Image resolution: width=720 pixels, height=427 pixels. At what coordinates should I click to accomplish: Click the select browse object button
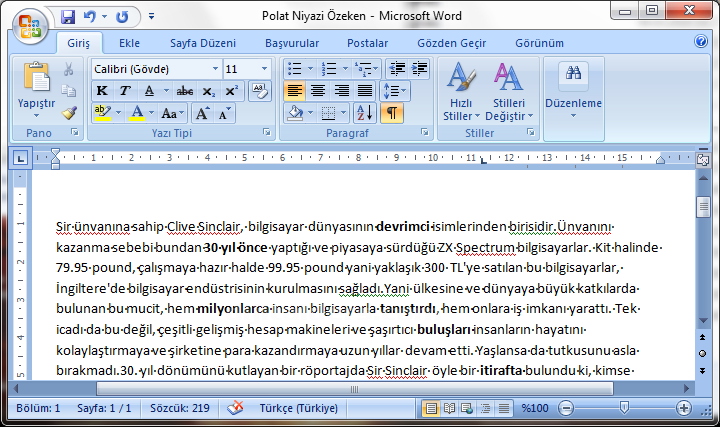pos(703,354)
